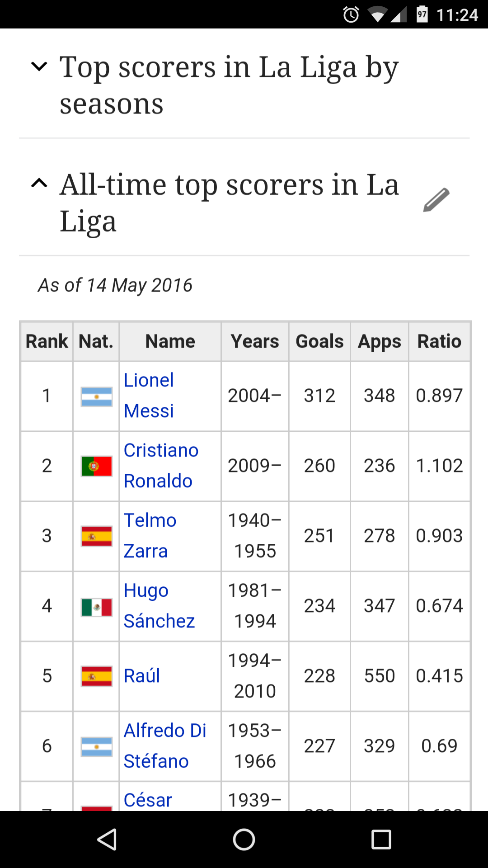Collapse All-time top scorers section
The image size is (488, 868).
tap(39, 184)
